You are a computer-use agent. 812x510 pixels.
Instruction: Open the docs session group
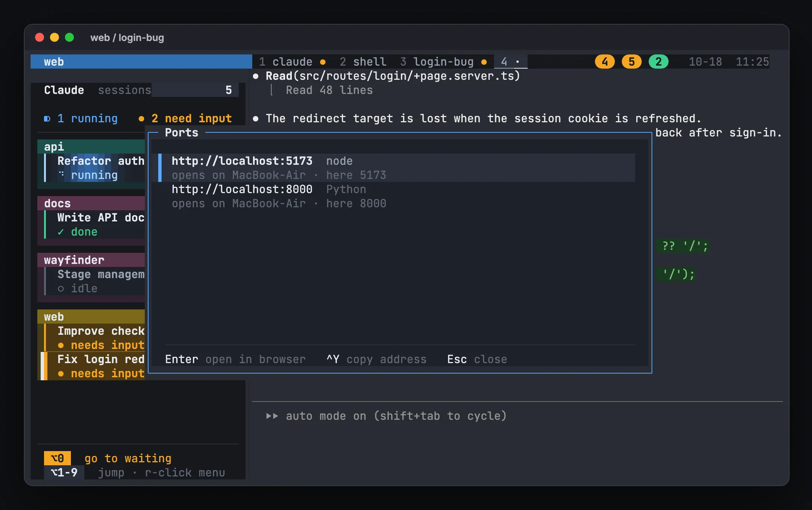[x=91, y=203]
